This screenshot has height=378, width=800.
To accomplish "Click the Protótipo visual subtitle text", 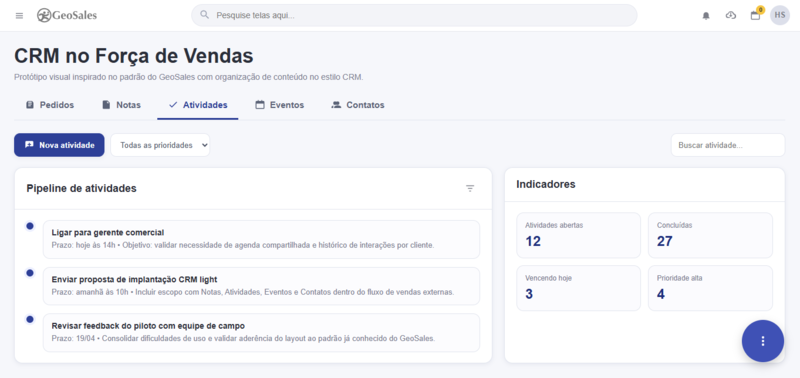I will click(189, 78).
